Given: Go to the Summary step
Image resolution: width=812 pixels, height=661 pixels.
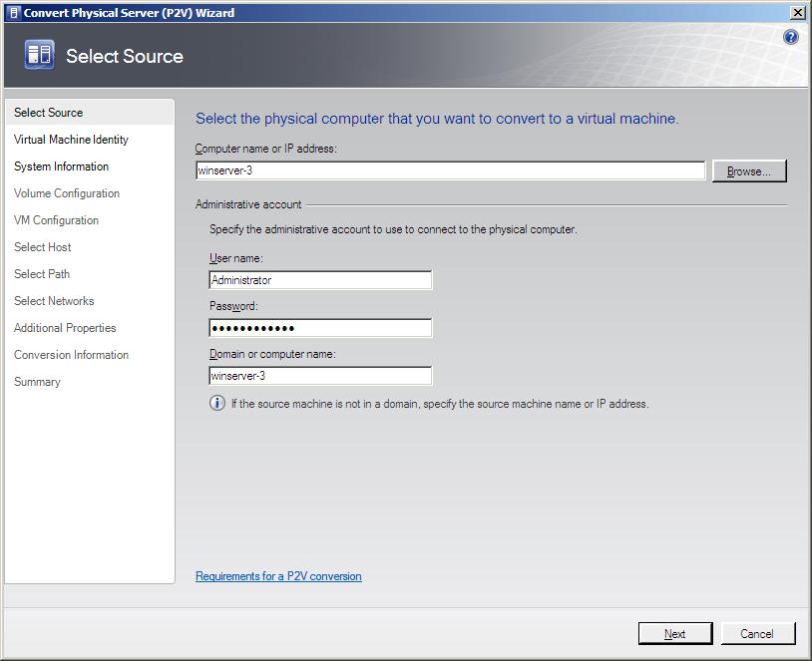Looking at the screenshot, I should [37, 382].
